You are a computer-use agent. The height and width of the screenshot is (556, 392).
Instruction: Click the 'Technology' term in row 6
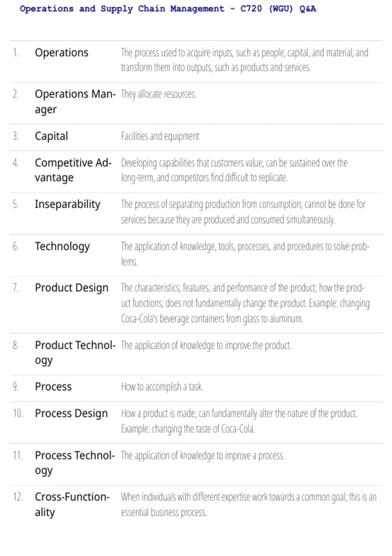[x=62, y=246]
